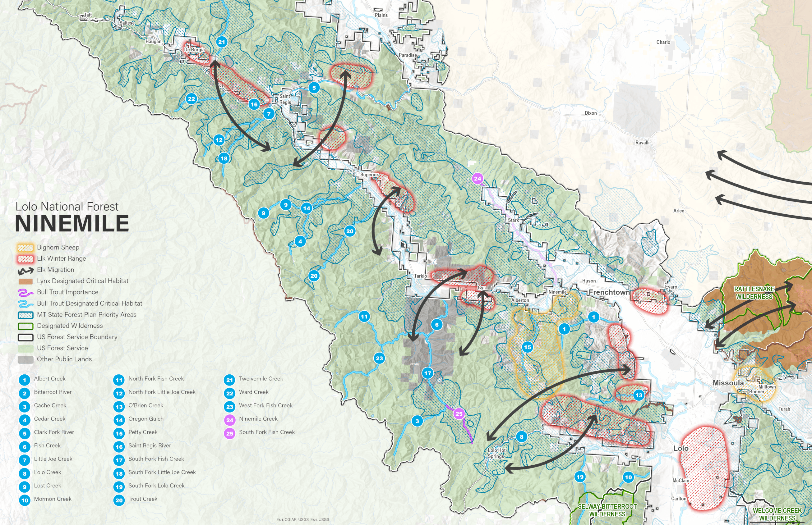Click the Lolo Hot Springs label

[496, 453]
